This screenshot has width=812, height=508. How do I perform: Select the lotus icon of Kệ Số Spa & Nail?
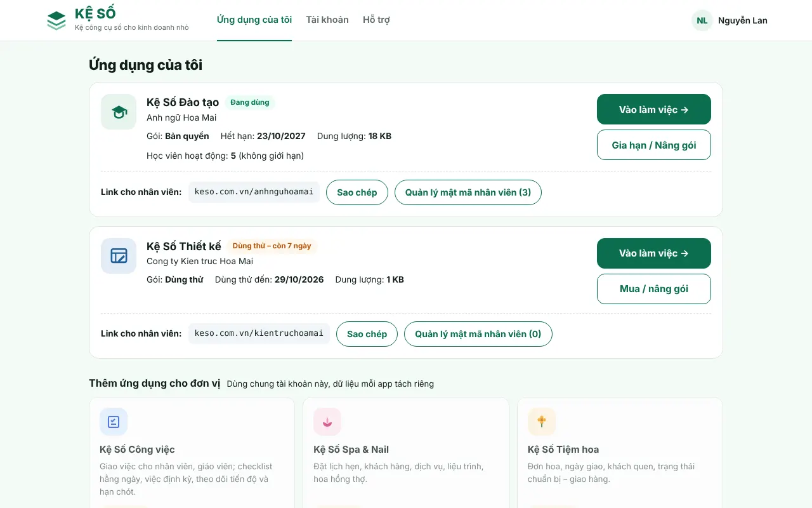pos(327,422)
